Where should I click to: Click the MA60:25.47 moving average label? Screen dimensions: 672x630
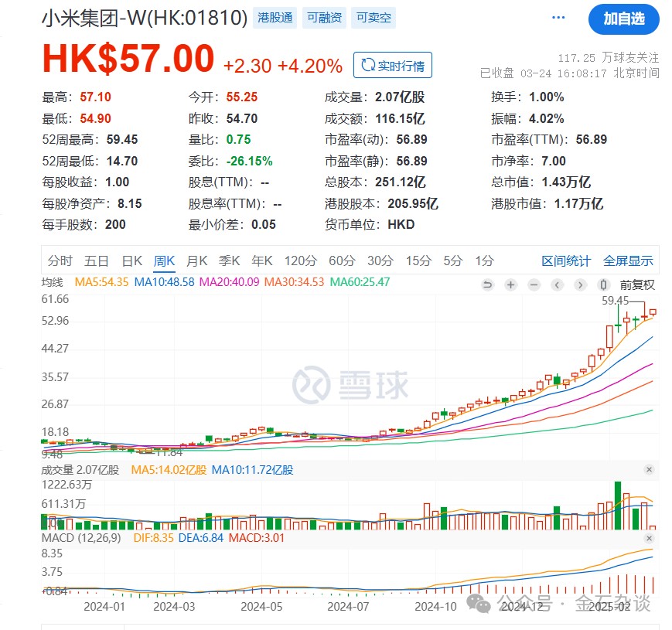coord(360,282)
